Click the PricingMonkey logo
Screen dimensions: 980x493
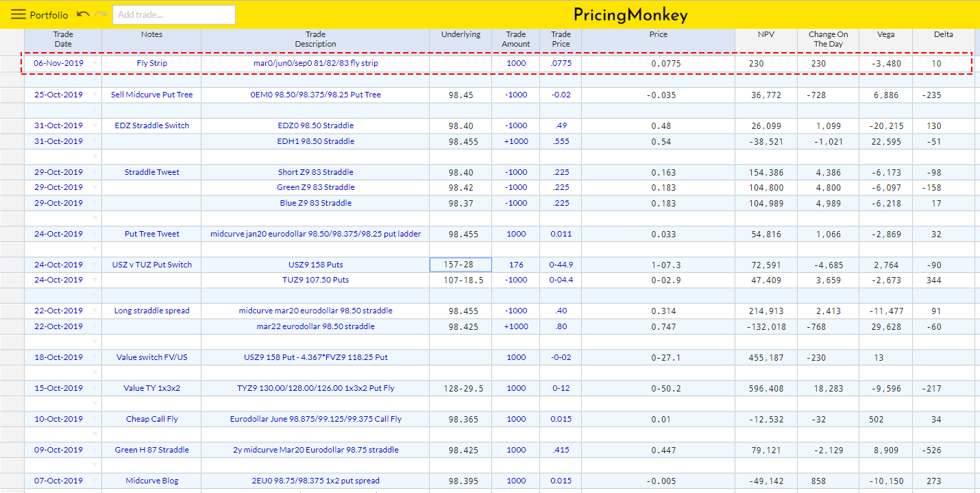coord(630,15)
